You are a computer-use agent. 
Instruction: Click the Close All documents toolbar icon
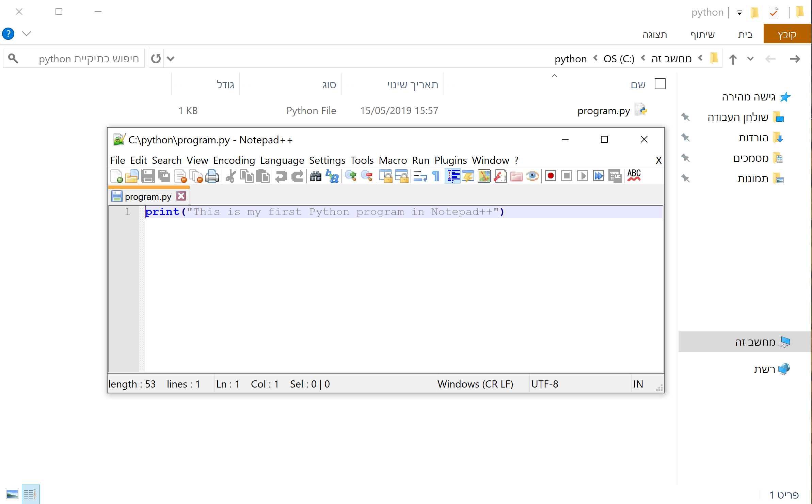196,176
